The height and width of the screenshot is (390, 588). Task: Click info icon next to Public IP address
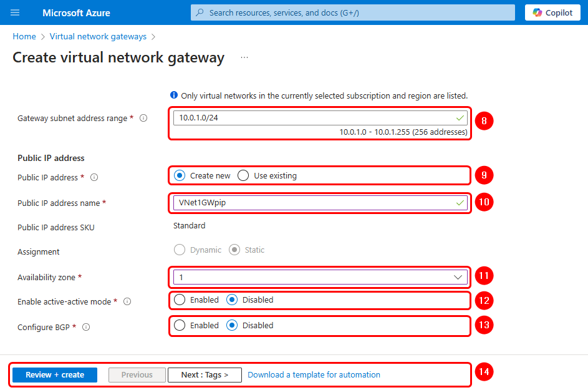[x=94, y=177]
